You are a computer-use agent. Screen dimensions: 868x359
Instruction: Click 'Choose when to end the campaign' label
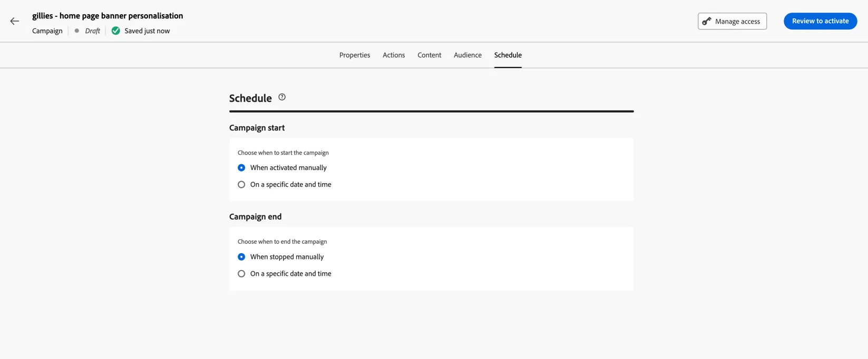(282, 242)
